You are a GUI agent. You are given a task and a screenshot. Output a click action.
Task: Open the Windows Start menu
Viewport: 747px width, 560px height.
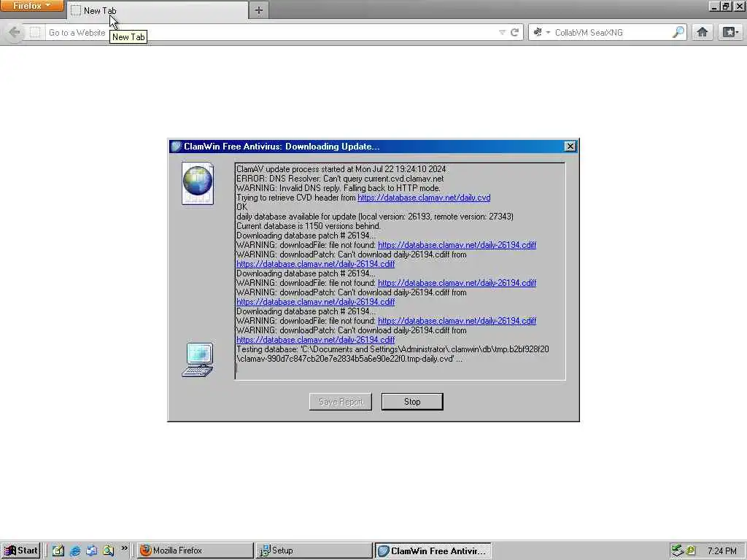[20, 551]
